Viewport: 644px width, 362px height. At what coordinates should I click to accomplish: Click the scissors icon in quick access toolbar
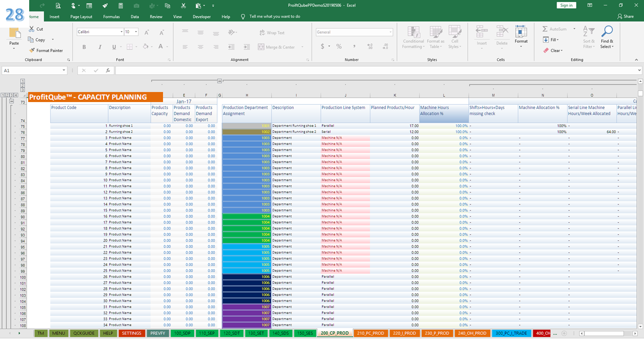pyautogui.click(x=183, y=6)
